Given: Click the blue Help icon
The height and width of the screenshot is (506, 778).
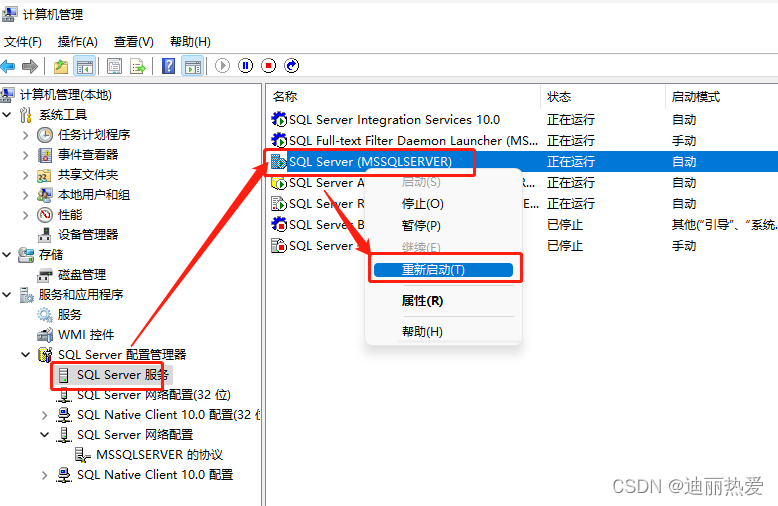Looking at the screenshot, I should [x=169, y=66].
